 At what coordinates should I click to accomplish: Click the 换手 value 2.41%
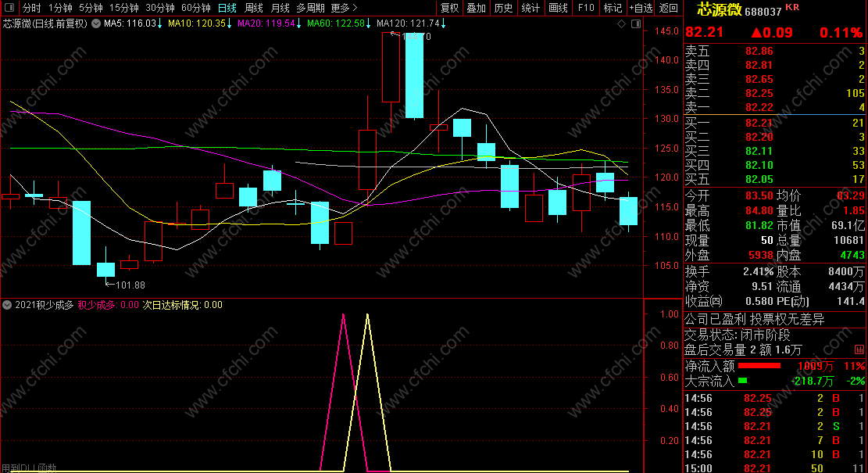tap(758, 272)
